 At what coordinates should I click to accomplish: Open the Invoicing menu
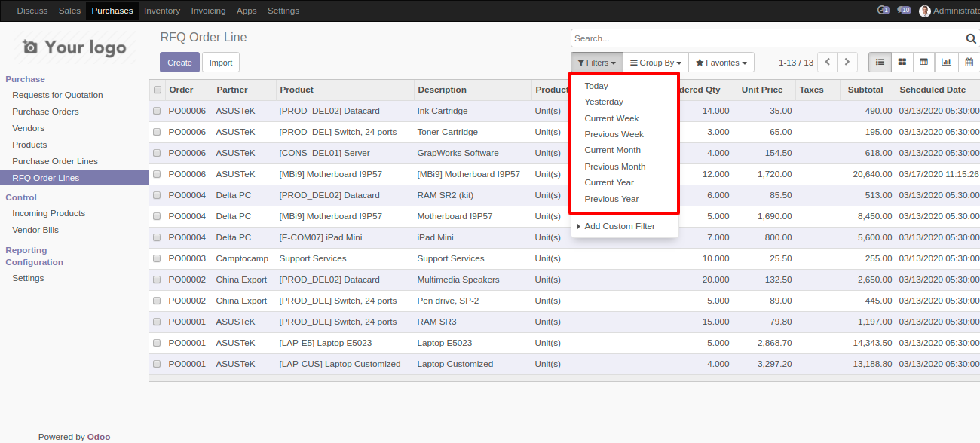pos(208,11)
